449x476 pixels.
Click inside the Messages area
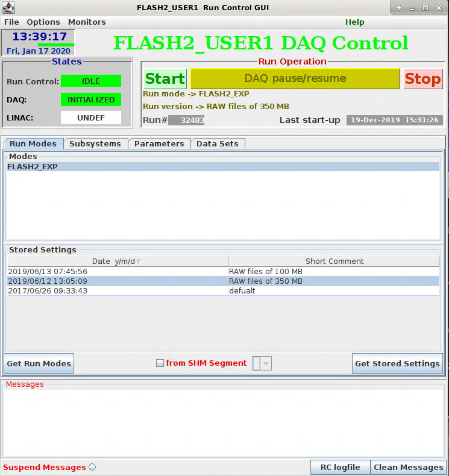pos(223,424)
